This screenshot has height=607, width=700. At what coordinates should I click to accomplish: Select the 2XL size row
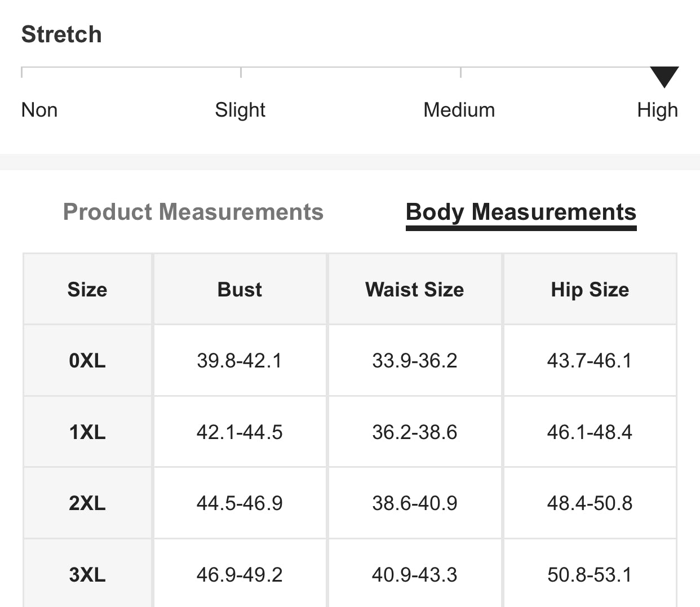(87, 503)
